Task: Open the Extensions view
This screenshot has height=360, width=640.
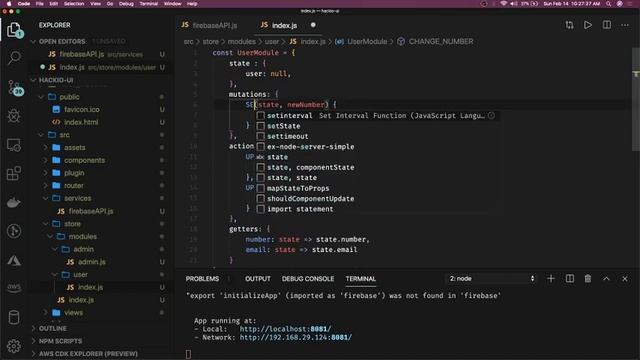Action: [x=14, y=173]
